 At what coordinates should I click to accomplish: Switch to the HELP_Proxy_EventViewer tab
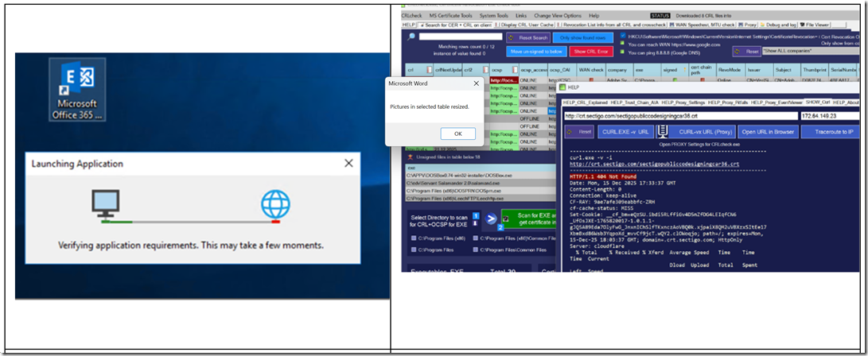tap(777, 103)
